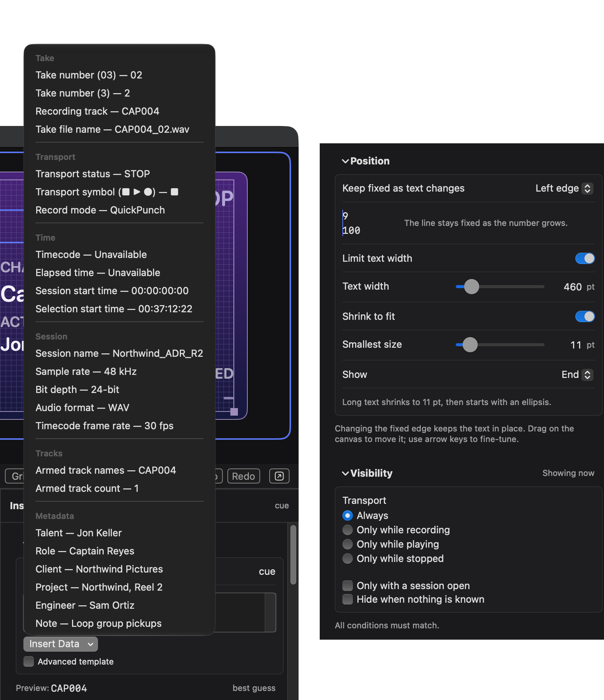Insert Audio format — WAV
The height and width of the screenshot is (700, 604).
click(x=120, y=408)
